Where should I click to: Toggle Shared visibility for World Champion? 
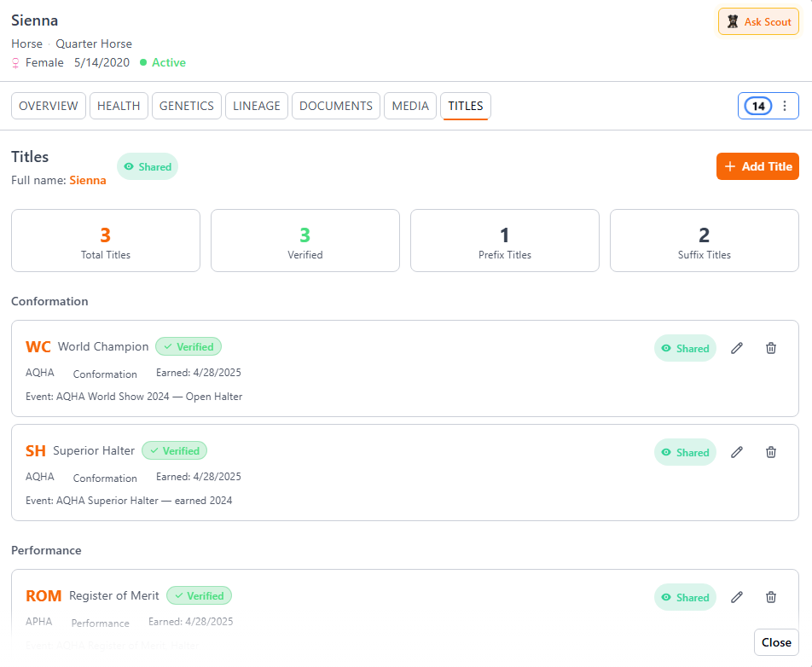pos(685,349)
